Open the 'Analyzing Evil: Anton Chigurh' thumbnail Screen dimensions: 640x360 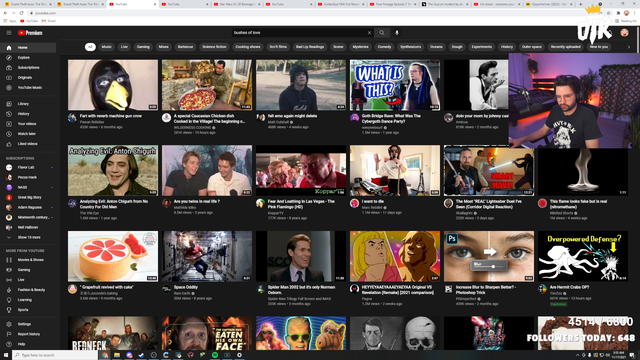point(113,171)
